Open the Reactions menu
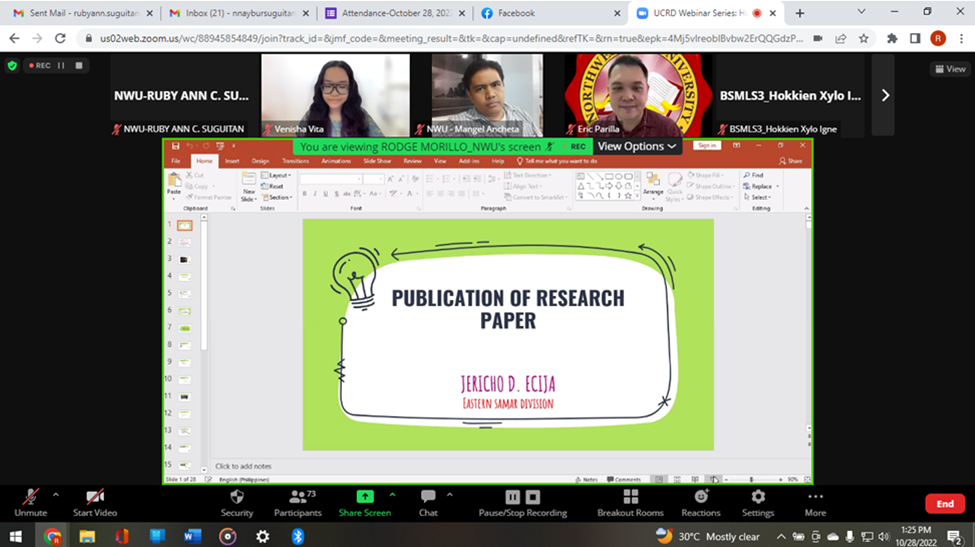The height and width of the screenshot is (547, 975). [701, 497]
